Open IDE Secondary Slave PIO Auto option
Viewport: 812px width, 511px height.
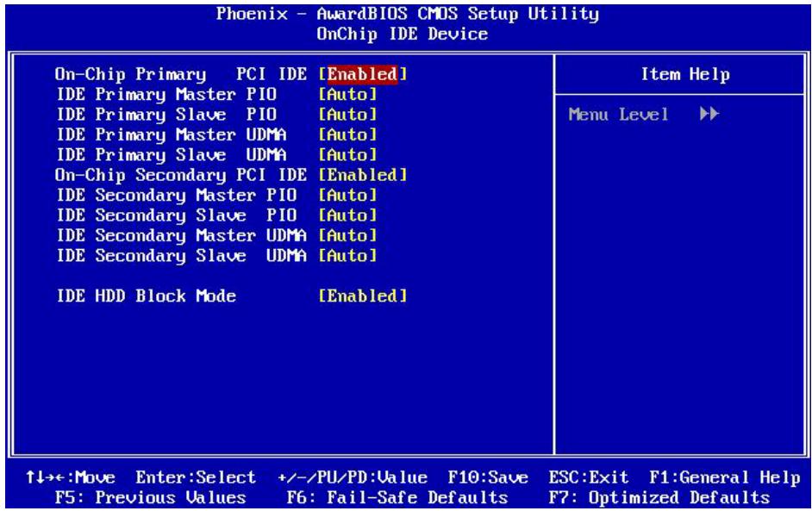(347, 215)
